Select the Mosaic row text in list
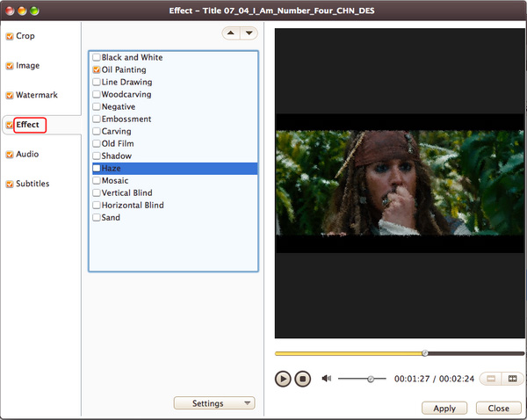This screenshot has width=527, height=420. (115, 181)
